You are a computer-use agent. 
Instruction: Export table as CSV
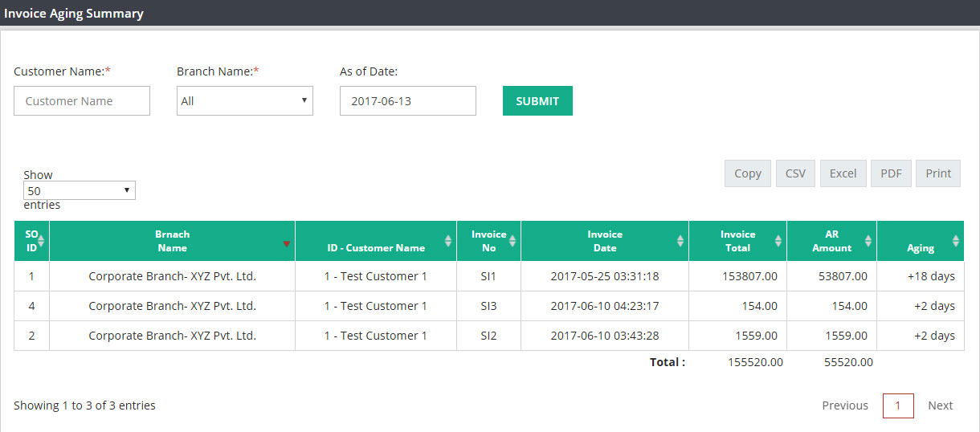[x=795, y=173]
